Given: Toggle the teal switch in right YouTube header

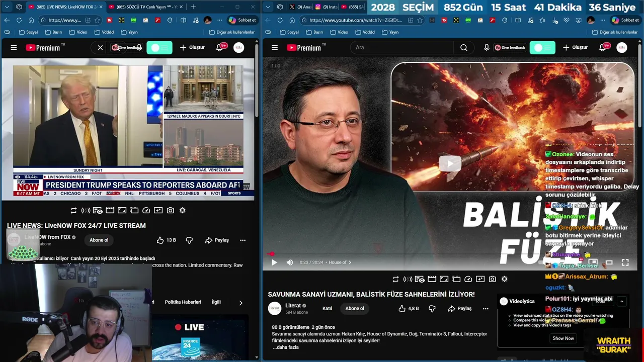Looking at the screenshot, I should point(542,48).
